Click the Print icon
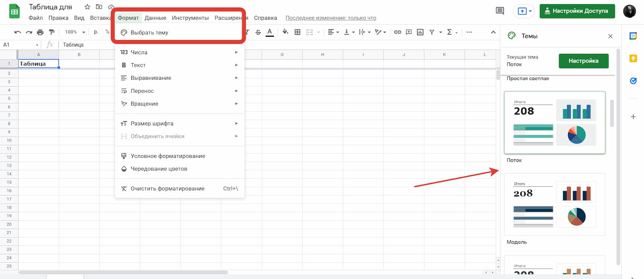 (x=40, y=32)
